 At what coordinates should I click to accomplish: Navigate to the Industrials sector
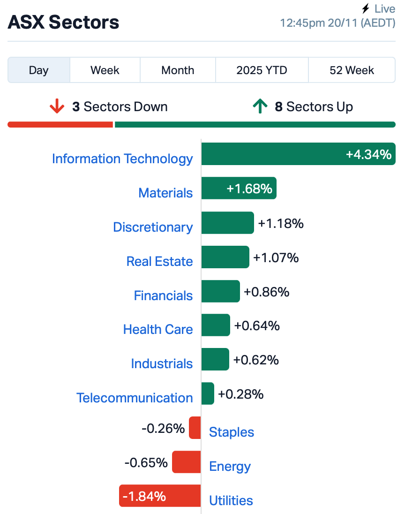[x=162, y=363]
